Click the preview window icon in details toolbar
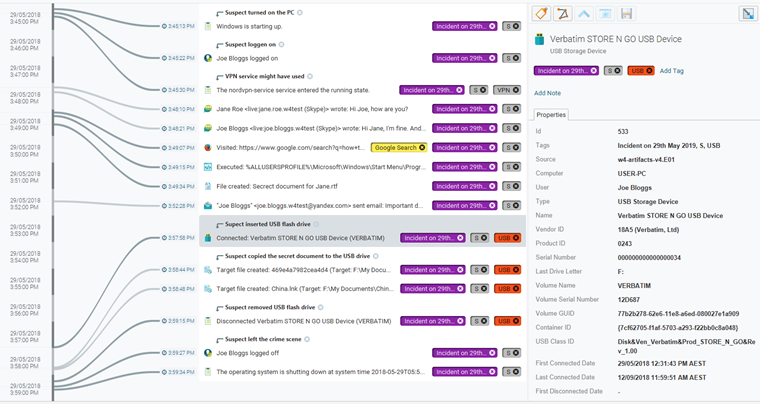This screenshot has width=760, height=404. [x=605, y=14]
